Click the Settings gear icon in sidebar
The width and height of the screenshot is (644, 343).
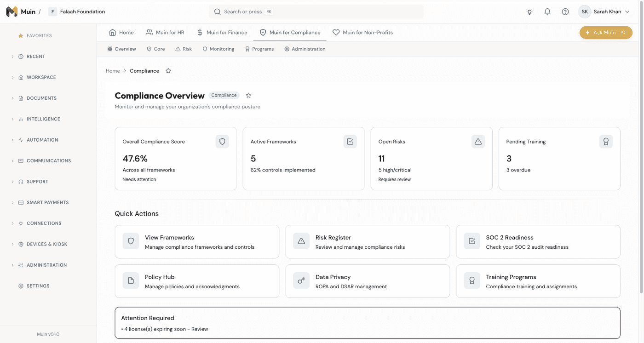[x=21, y=286]
